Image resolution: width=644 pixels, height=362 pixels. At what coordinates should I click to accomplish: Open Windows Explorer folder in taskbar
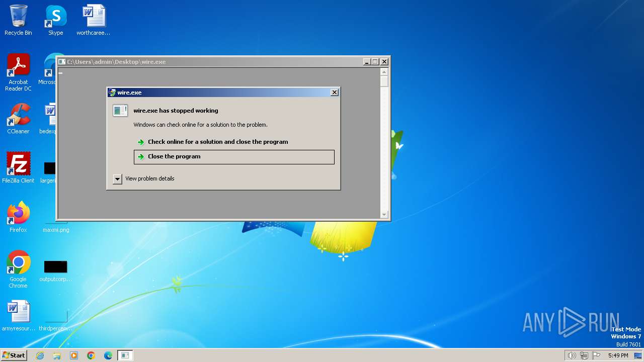point(57,355)
